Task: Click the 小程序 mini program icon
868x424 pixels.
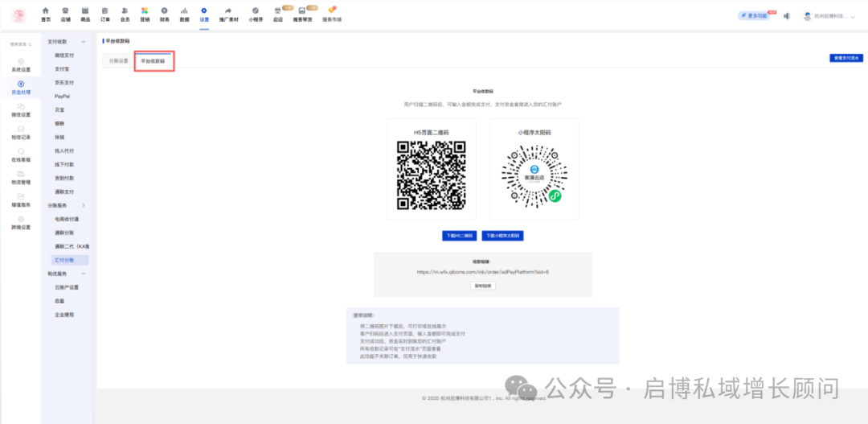Action: point(255,13)
